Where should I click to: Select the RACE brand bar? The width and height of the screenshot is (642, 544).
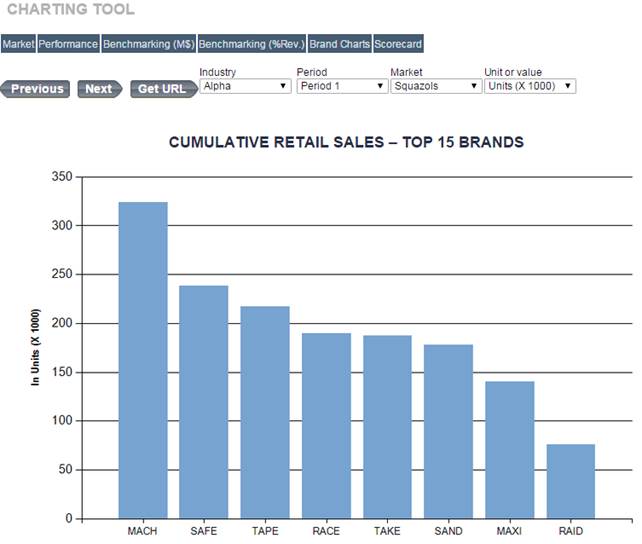pos(326,426)
